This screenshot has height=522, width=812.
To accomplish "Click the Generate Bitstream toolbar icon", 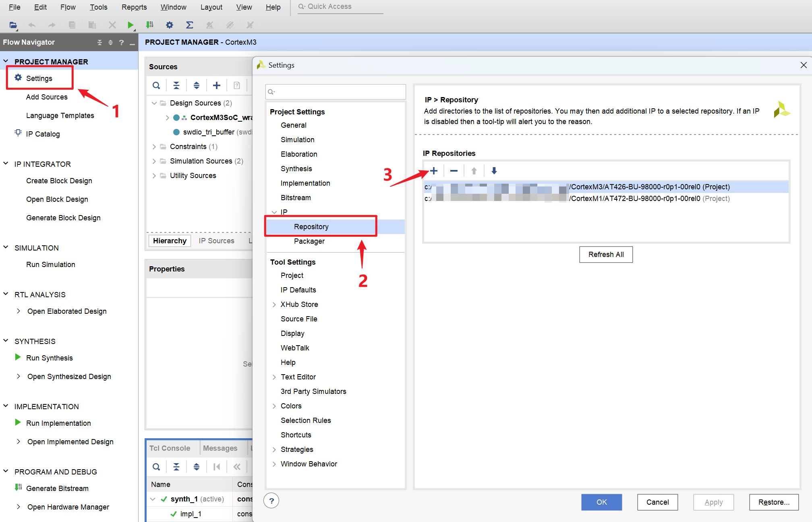I will [149, 25].
